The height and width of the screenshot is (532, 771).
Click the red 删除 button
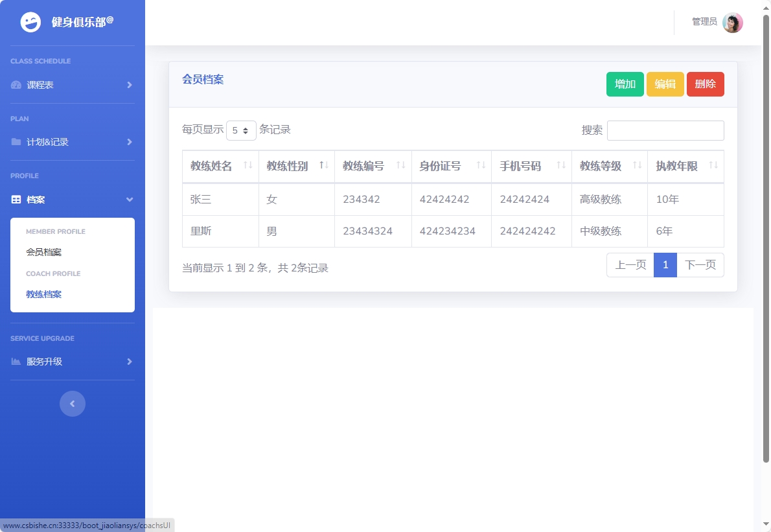[705, 84]
